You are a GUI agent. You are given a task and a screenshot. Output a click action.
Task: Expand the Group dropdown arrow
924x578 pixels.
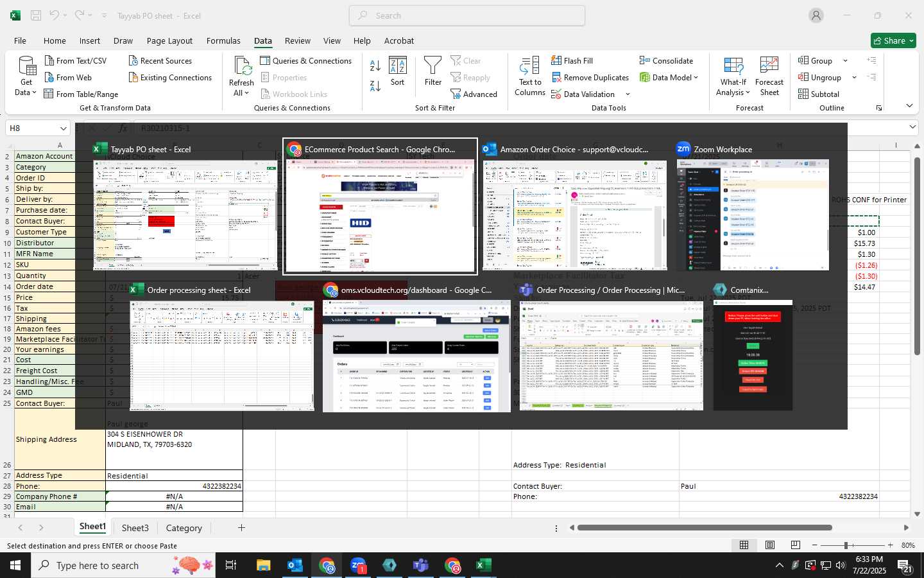pos(845,61)
